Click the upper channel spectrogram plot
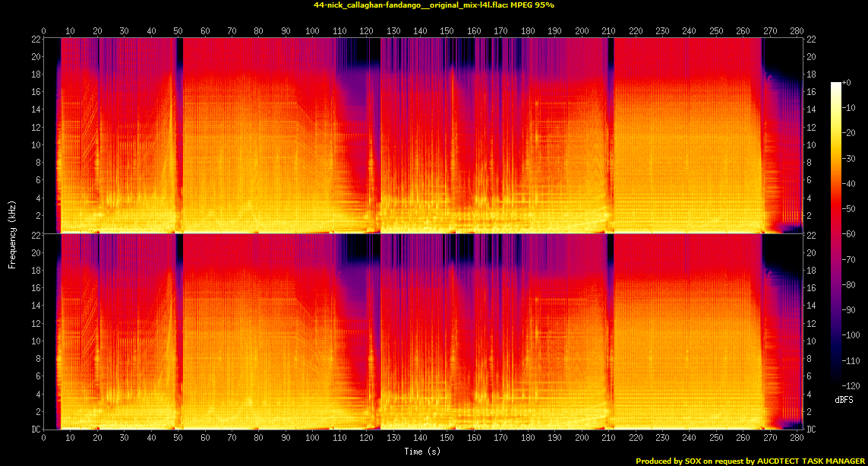 [x=423, y=135]
